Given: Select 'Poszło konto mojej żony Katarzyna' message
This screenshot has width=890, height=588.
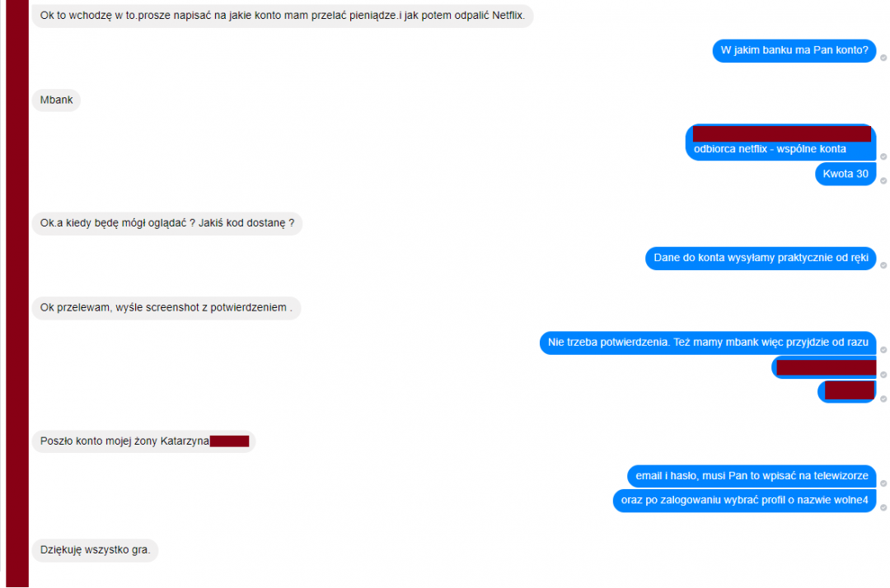Looking at the screenshot, I should [x=143, y=441].
